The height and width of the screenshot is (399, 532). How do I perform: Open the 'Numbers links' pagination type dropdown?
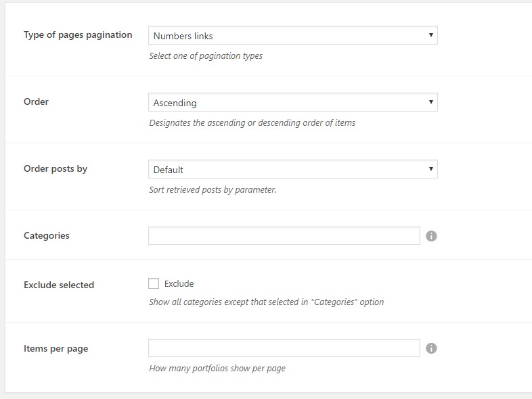(x=292, y=35)
